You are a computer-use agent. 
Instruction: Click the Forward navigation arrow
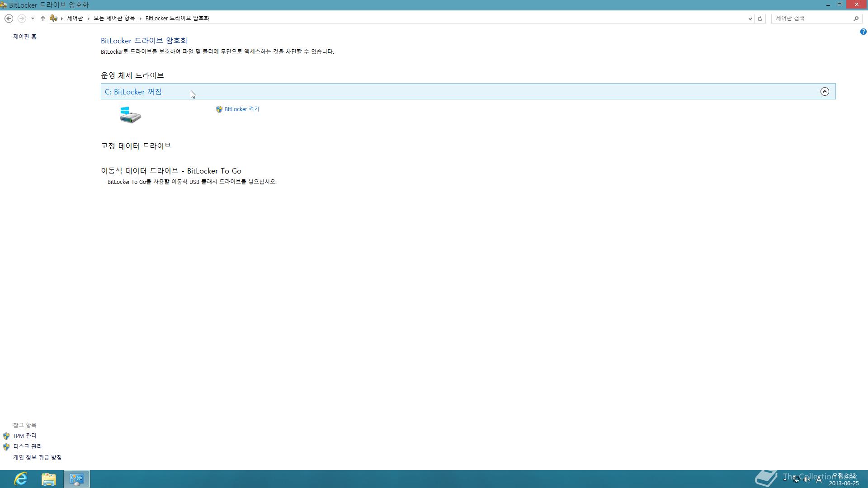(21, 19)
